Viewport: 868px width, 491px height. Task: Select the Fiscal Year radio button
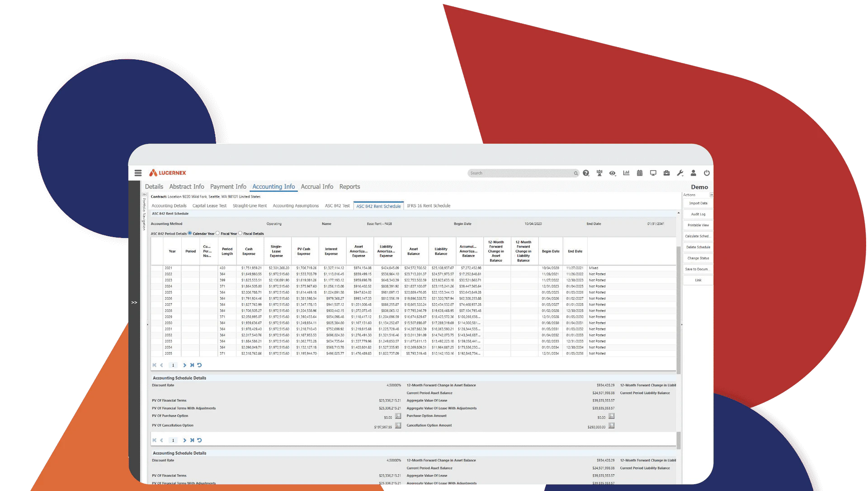[x=217, y=234]
